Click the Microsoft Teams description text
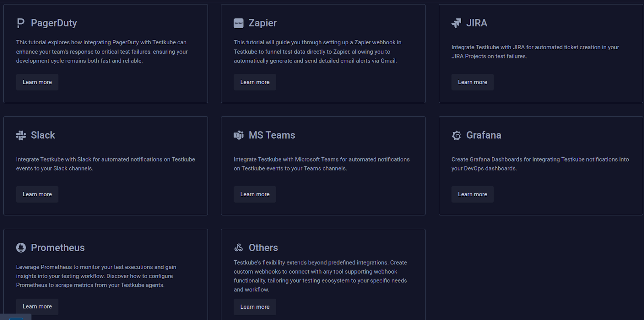The height and width of the screenshot is (320, 644). click(322, 164)
